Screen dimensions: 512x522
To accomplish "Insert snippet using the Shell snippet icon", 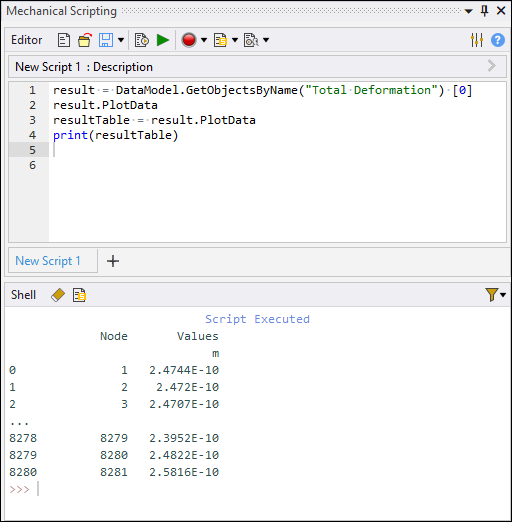I will 79,295.
